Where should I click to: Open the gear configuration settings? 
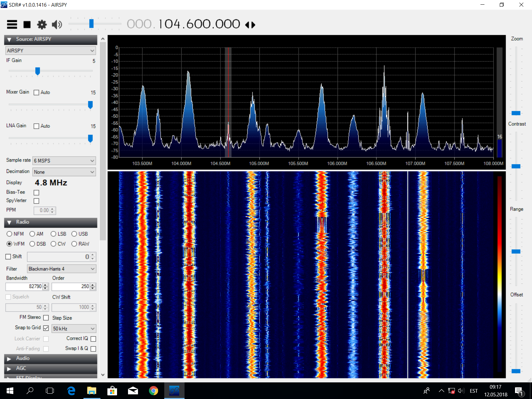[x=42, y=25]
